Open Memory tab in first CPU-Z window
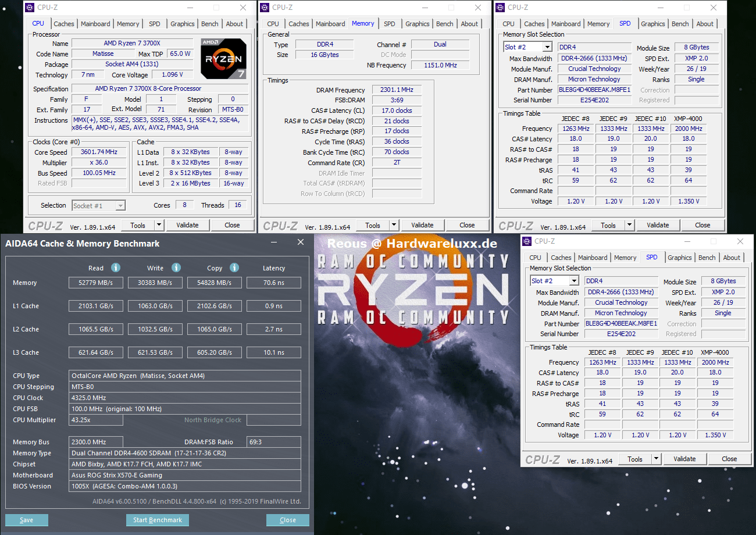Screen dimensions: 756x535 tap(128, 24)
